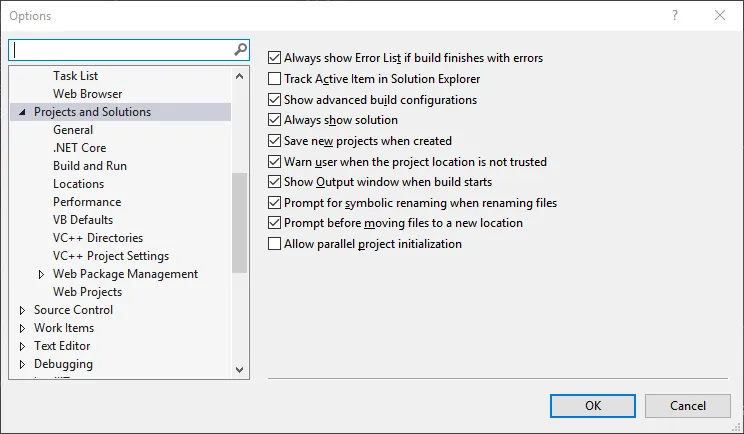
Task: Open the Build and Run settings page
Action: click(90, 166)
